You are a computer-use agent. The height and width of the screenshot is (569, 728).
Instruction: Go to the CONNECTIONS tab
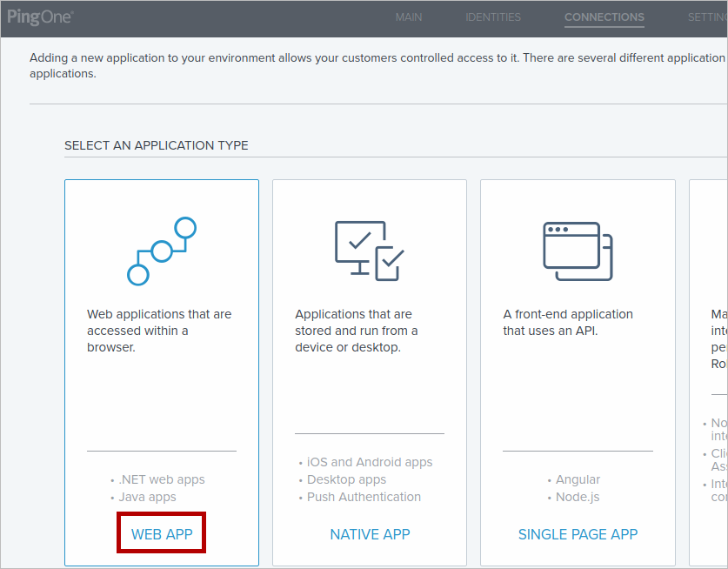point(604,17)
